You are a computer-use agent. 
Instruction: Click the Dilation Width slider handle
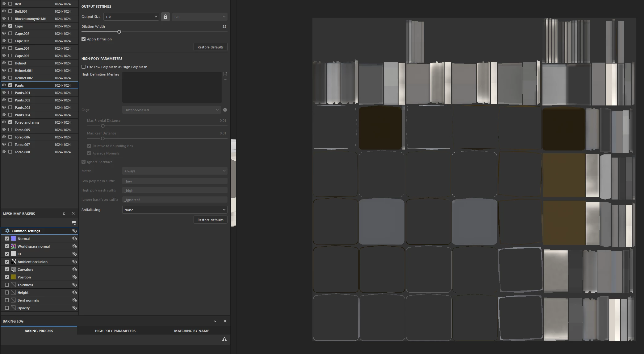[x=119, y=32]
